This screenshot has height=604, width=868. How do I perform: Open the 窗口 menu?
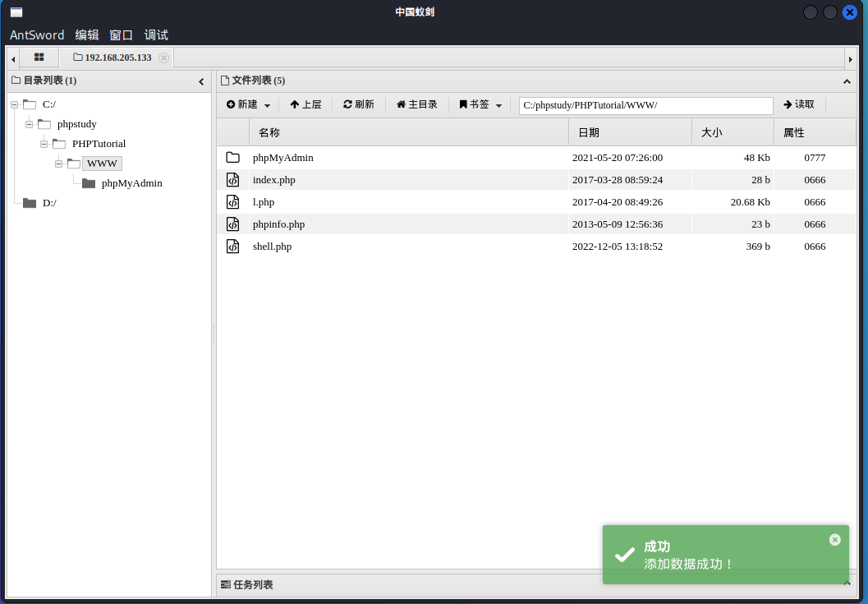click(x=122, y=35)
